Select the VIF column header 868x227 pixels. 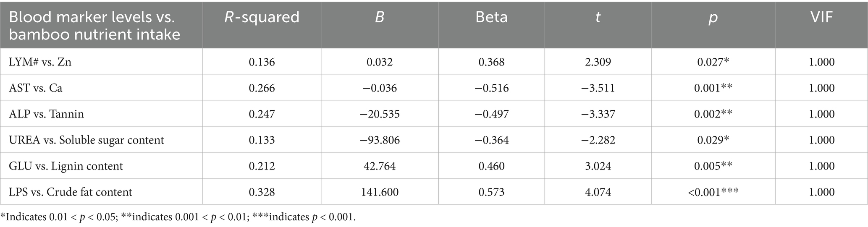pos(821,18)
